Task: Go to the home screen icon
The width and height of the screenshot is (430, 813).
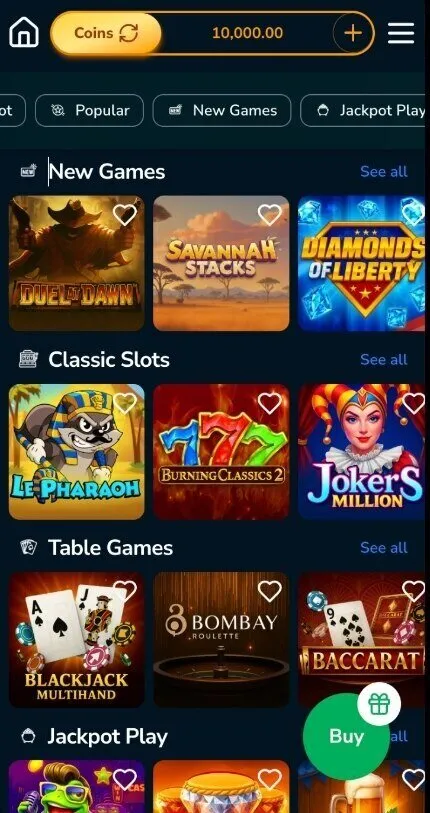Action: point(24,32)
